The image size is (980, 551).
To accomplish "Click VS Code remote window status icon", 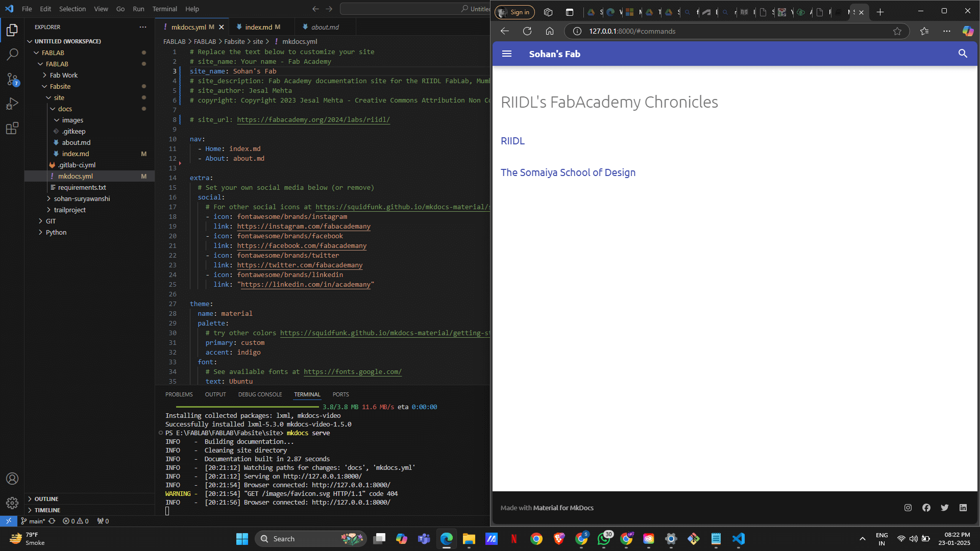I will 9,521.
